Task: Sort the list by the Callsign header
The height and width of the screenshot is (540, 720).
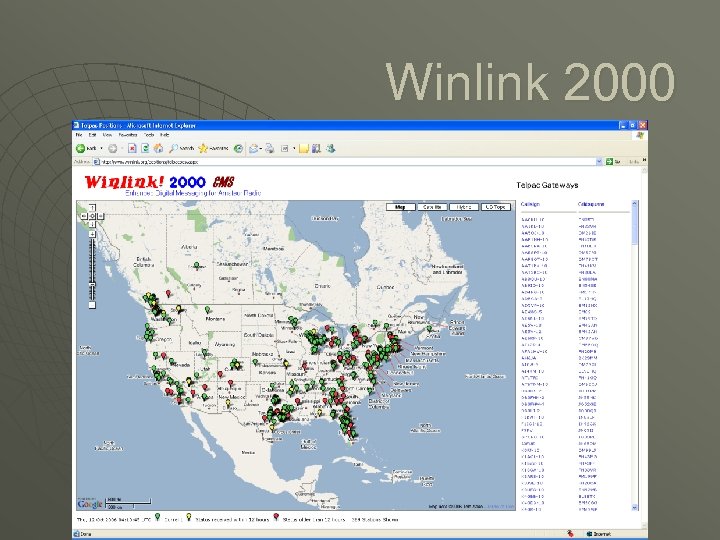Action: coord(530,204)
